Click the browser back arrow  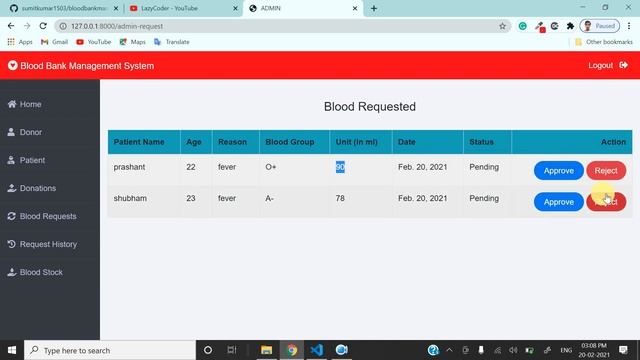11,26
